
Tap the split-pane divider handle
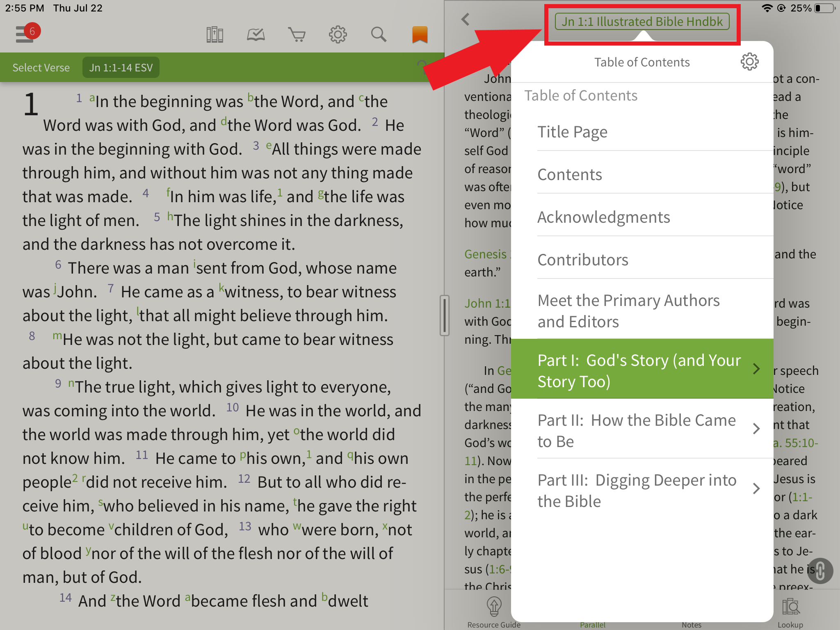pos(444,315)
